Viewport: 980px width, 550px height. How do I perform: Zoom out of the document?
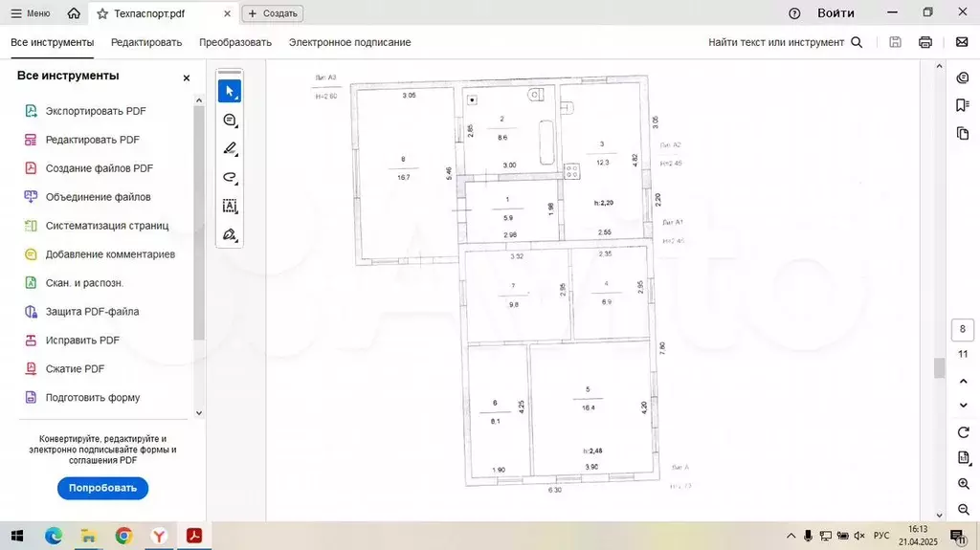coord(963,510)
